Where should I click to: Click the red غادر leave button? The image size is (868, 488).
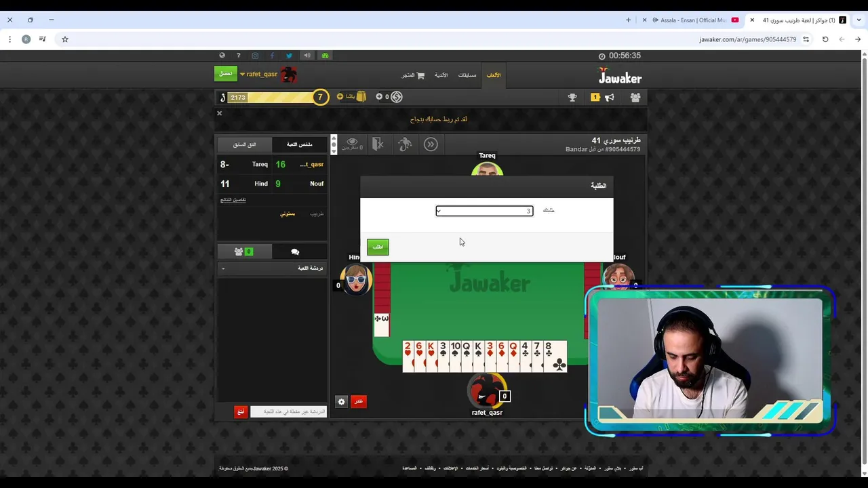358,401
